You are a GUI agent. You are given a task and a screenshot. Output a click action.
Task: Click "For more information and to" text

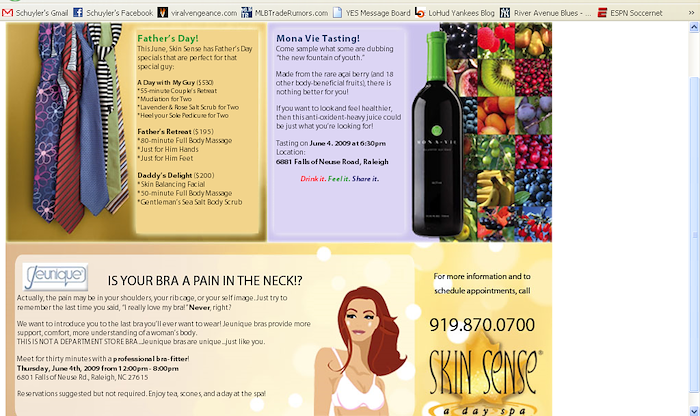(x=482, y=276)
